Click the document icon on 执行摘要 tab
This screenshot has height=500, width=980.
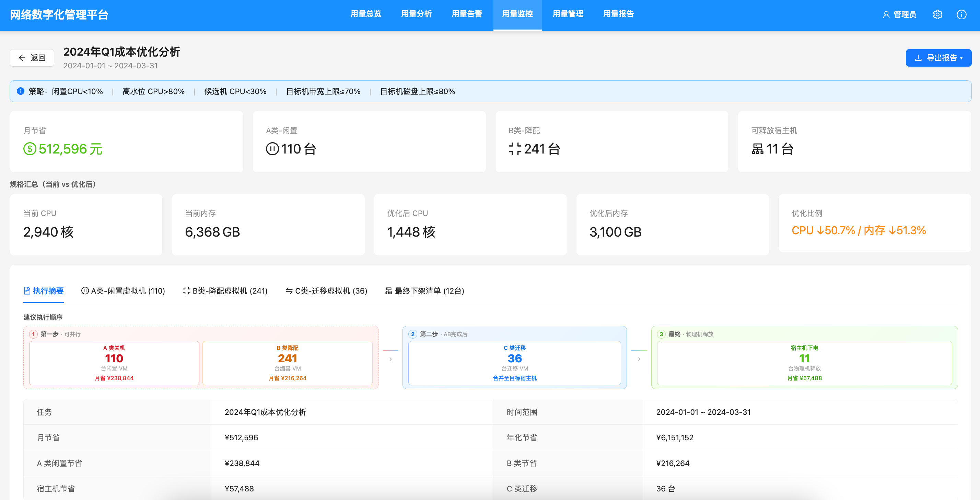[27, 291]
